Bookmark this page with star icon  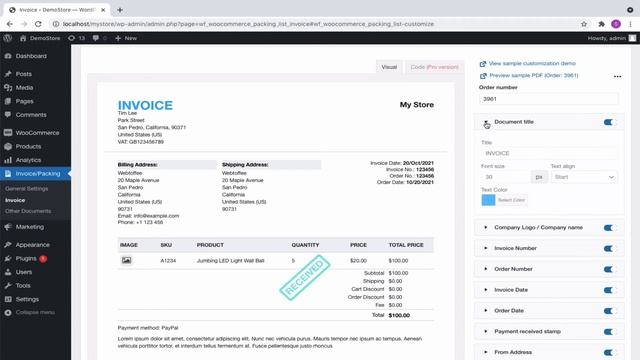(584, 24)
